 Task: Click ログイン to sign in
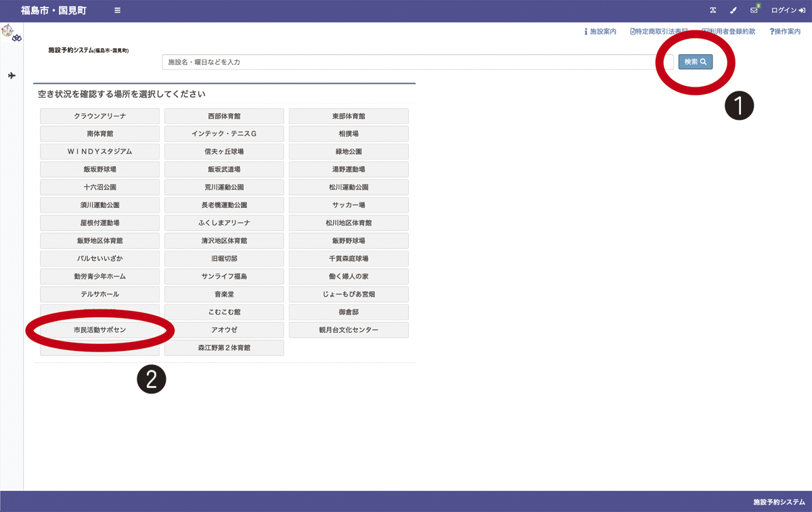click(x=784, y=10)
